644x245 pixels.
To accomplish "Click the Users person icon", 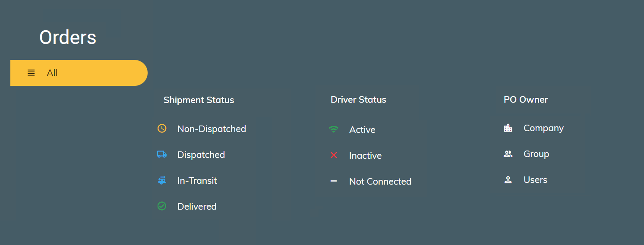I will click(508, 180).
